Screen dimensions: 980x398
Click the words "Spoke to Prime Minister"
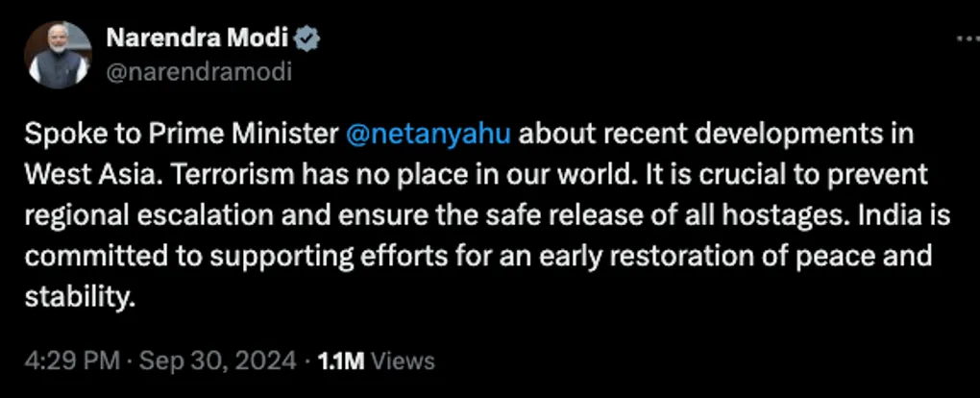pos(181,133)
